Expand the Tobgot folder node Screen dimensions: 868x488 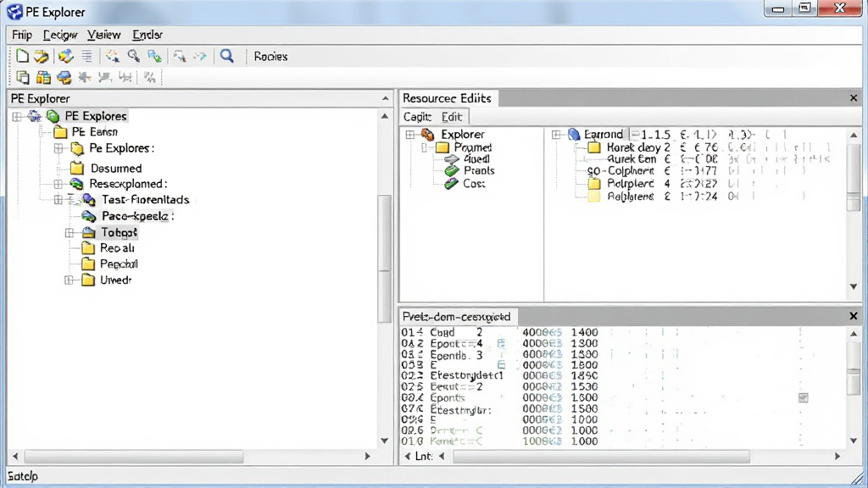click(70, 233)
